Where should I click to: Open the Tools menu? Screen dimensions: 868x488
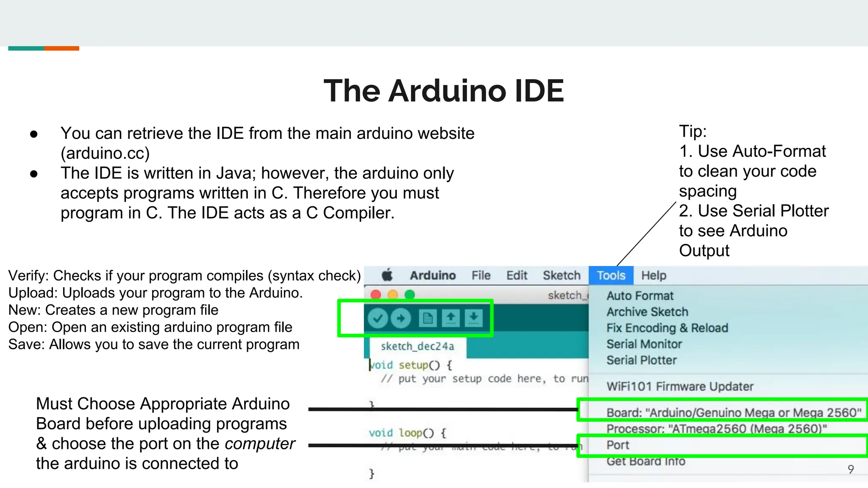[x=611, y=275]
